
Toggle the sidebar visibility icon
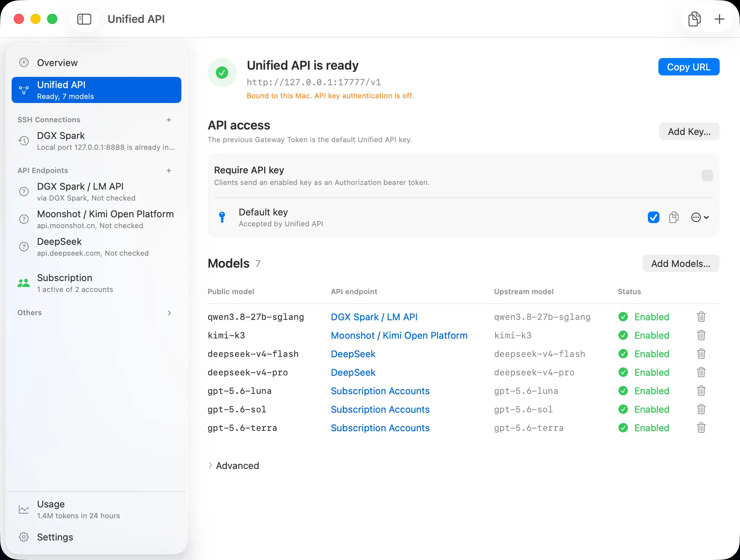pyautogui.click(x=84, y=19)
